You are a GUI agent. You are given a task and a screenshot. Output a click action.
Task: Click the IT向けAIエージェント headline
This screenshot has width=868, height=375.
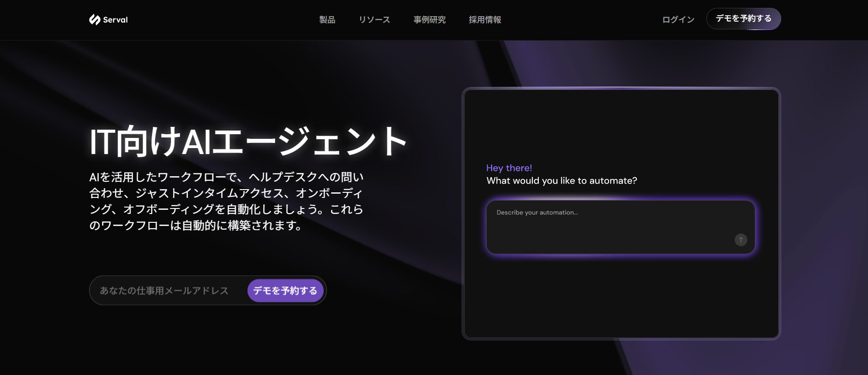tap(248, 142)
